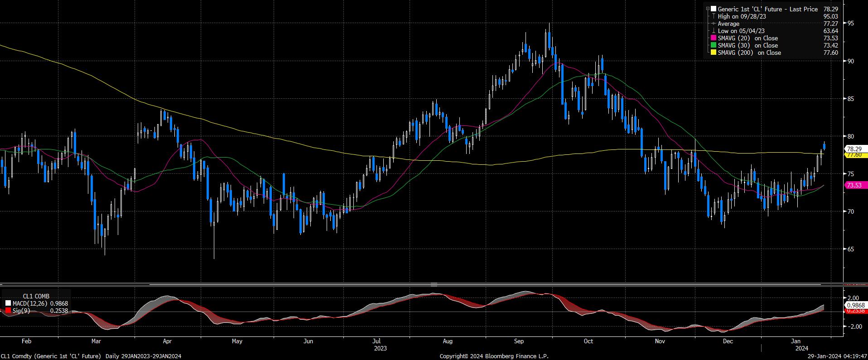Click the May label on time axis
The image size is (868, 360).
(237, 341)
